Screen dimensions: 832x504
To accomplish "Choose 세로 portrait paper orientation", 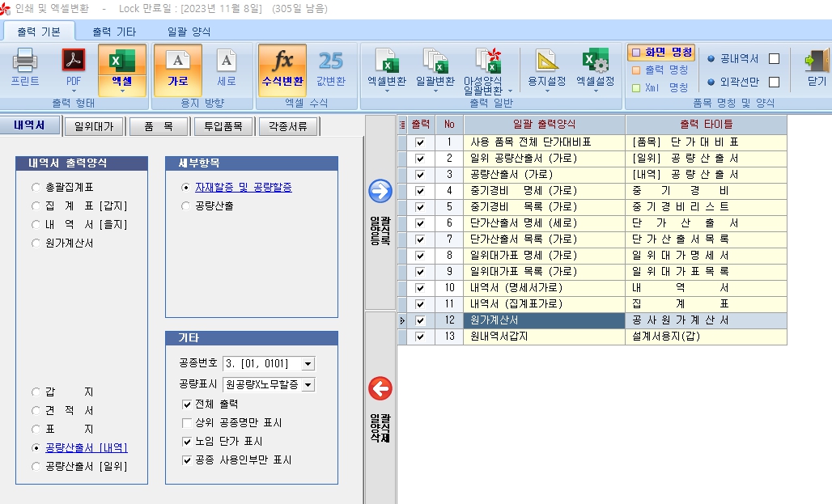I will coord(227,63).
